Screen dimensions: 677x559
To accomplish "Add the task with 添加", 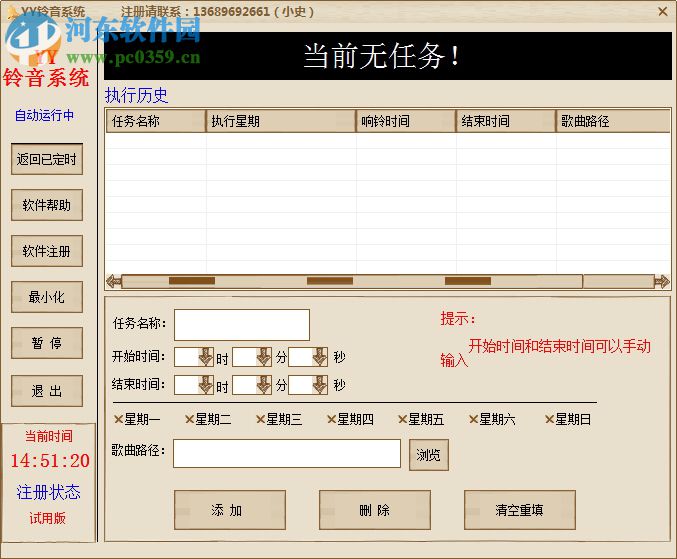I will pos(230,510).
